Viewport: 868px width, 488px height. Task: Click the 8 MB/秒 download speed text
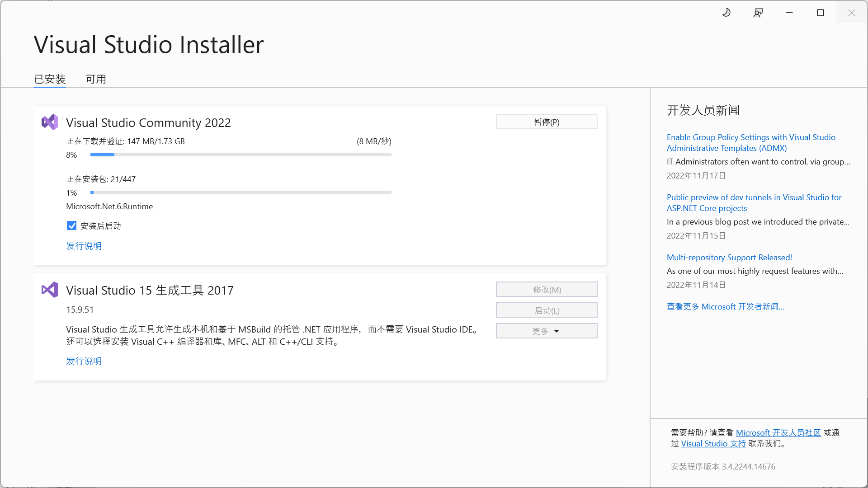tap(374, 141)
